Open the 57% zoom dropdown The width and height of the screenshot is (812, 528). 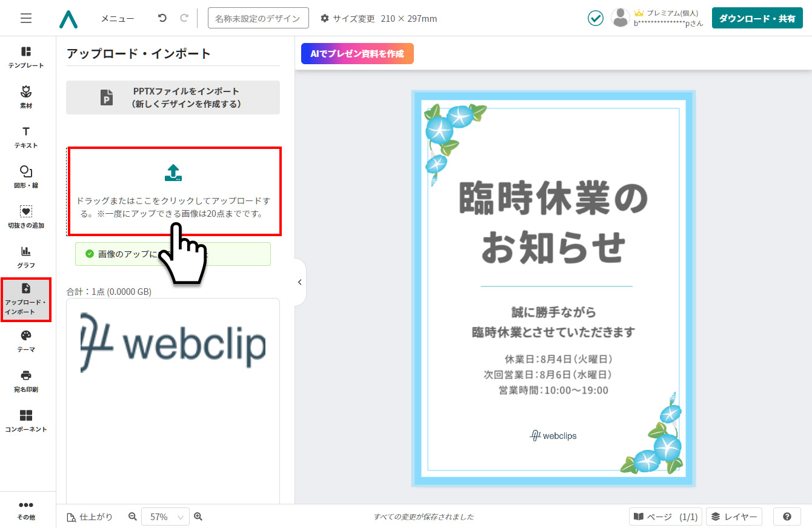point(165,517)
